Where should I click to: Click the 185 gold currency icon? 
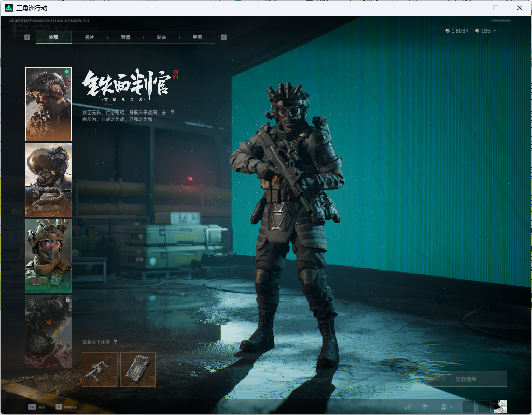tap(478, 31)
